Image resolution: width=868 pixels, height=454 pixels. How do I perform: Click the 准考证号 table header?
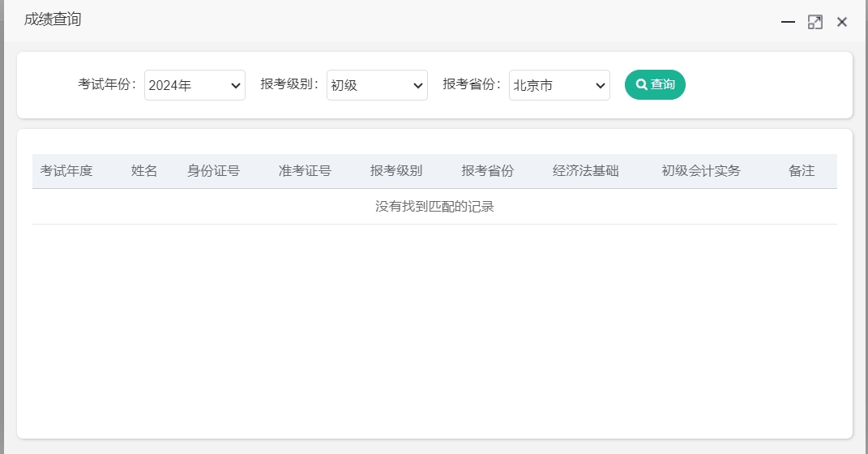pyautogui.click(x=305, y=171)
